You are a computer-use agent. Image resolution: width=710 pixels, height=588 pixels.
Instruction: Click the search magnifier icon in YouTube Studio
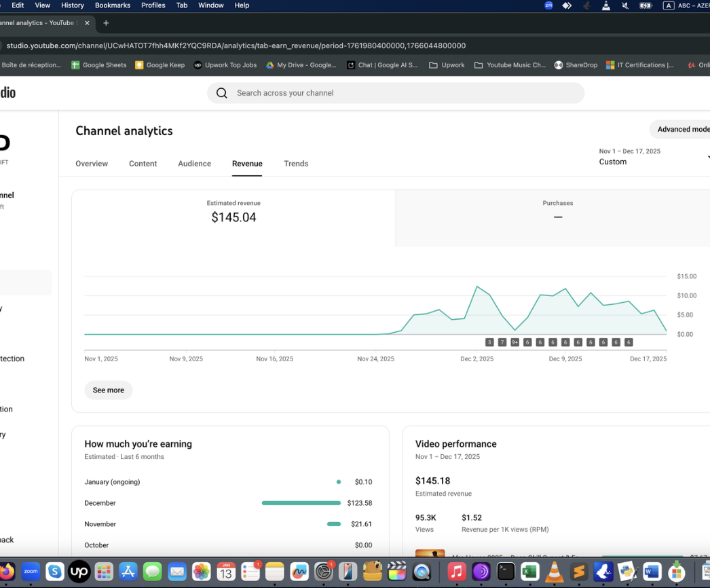click(x=221, y=93)
